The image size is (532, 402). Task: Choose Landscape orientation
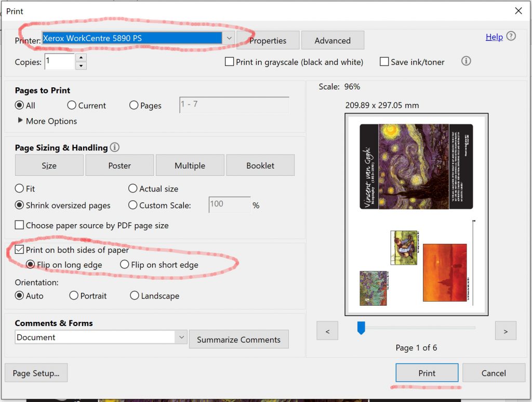(135, 295)
